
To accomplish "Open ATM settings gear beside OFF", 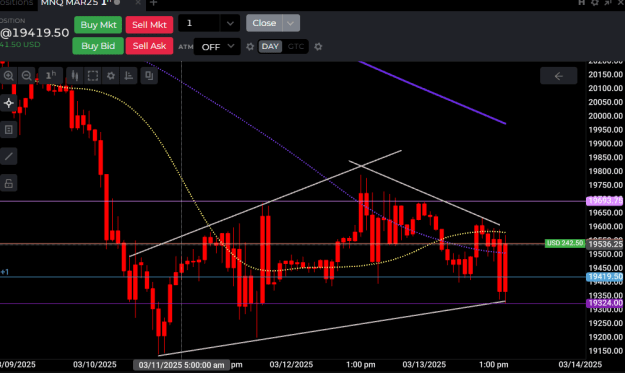I will pos(250,47).
